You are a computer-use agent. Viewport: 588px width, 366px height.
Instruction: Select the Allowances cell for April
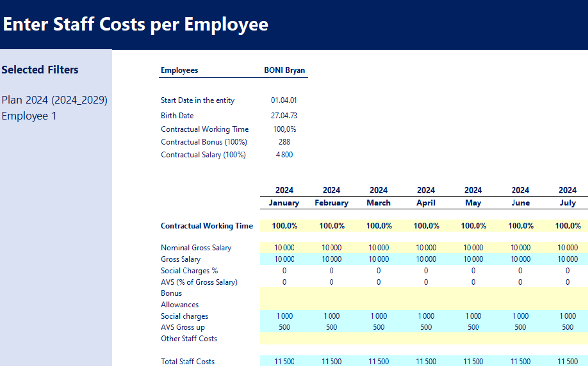426,305
